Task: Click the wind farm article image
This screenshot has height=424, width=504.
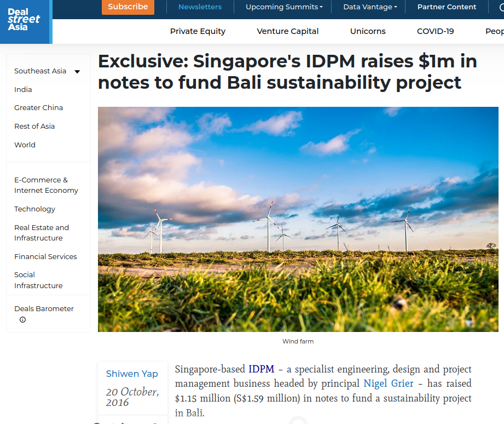Action: pos(298,219)
